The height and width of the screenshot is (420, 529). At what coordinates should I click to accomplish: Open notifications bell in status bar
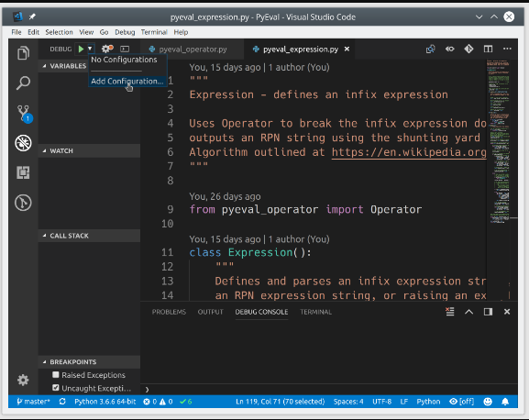coord(505,402)
